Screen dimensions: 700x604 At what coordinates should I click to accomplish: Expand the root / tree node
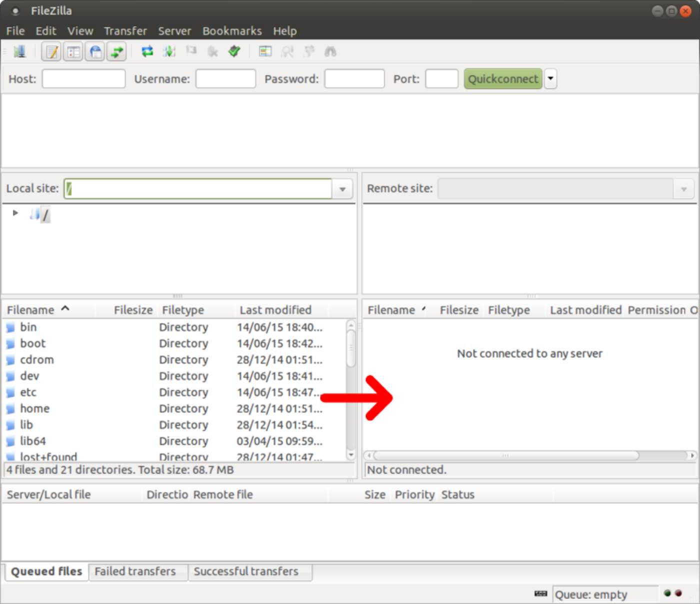[x=15, y=213]
